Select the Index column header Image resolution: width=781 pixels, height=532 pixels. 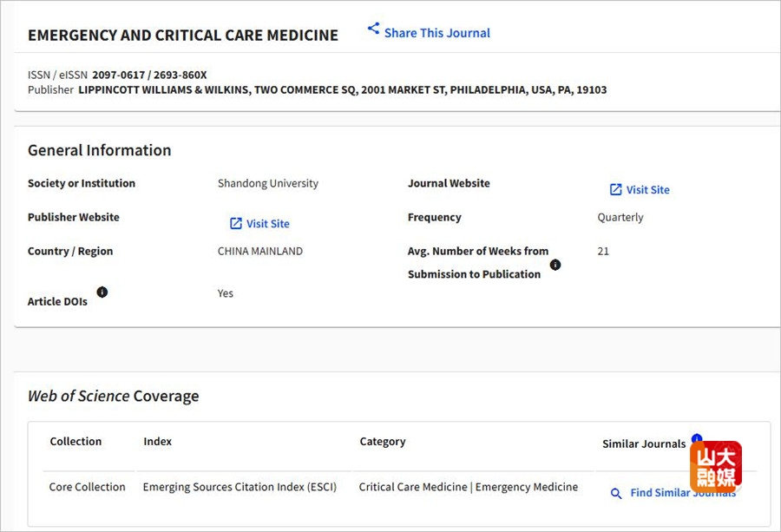point(157,442)
